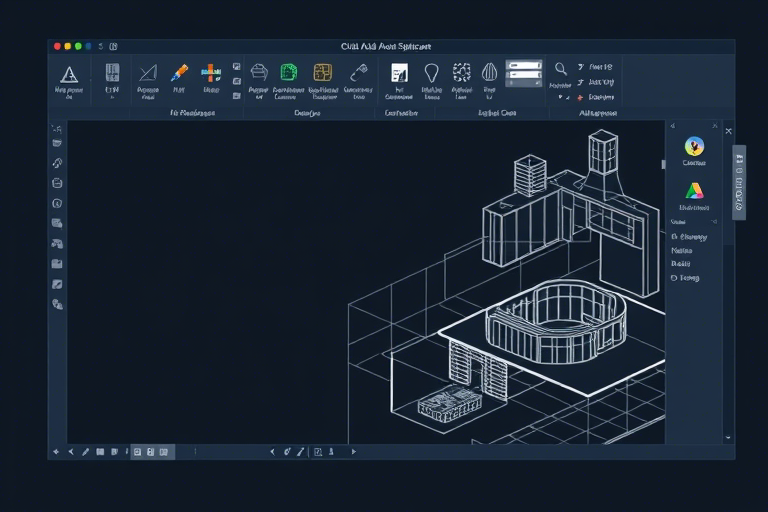
Task: Click the blue dot in title bar
Action: tap(89, 46)
